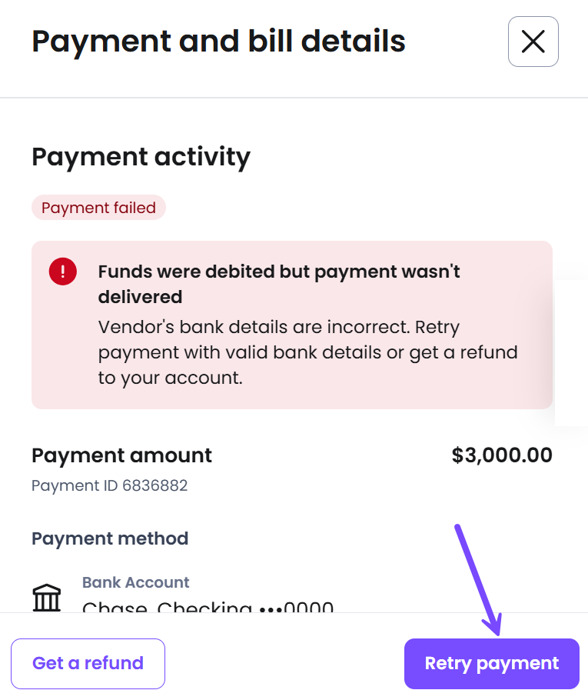Click the bank building icon
The height and width of the screenshot is (700, 588).
pos(47,597)
